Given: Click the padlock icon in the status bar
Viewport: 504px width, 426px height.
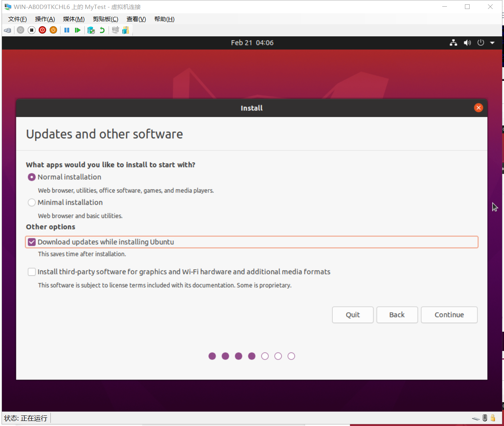Looking at the screenshot, I should tap(493, 418).
